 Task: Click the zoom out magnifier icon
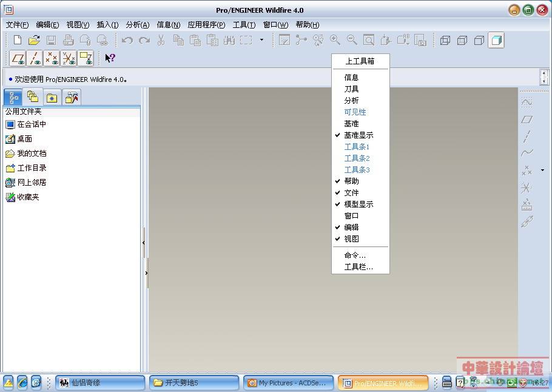352,40
